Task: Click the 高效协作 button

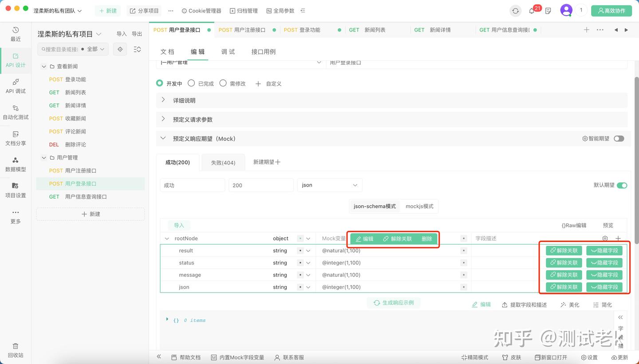Action: point(611,10)
